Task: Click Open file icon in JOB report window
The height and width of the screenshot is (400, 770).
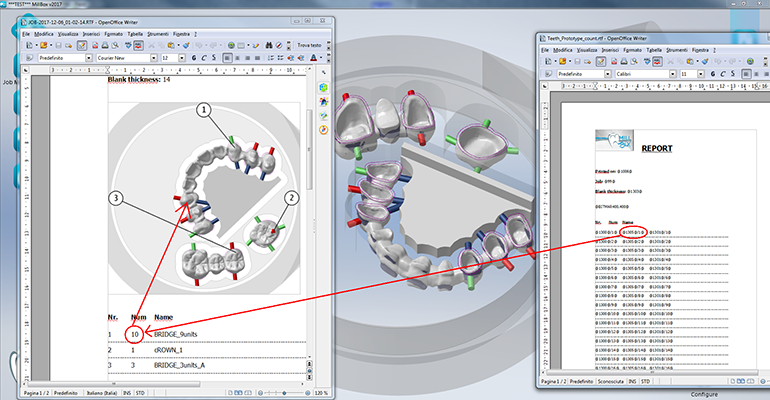Action: [x=44, y=45]
